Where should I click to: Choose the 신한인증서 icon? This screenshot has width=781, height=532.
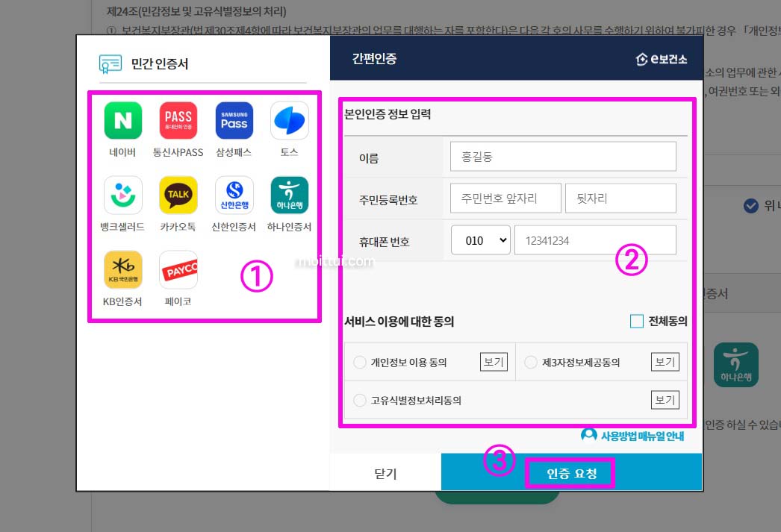tap(234, 195)
